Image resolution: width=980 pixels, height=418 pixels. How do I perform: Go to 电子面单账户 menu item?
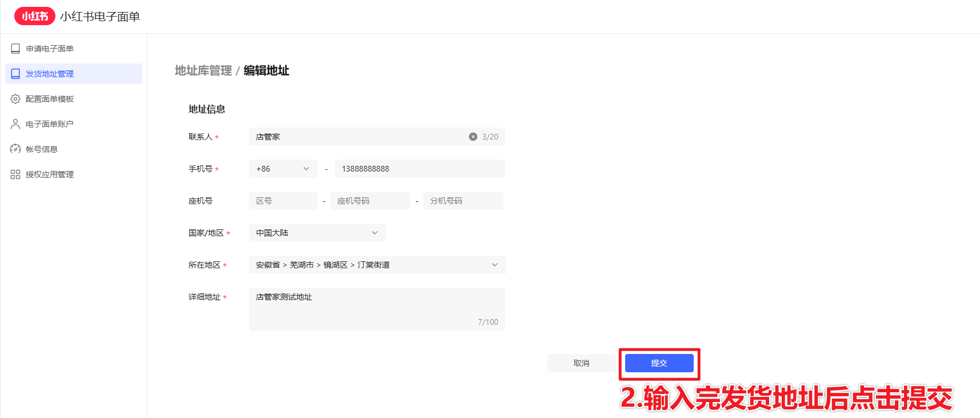click(x=50, y=124)
